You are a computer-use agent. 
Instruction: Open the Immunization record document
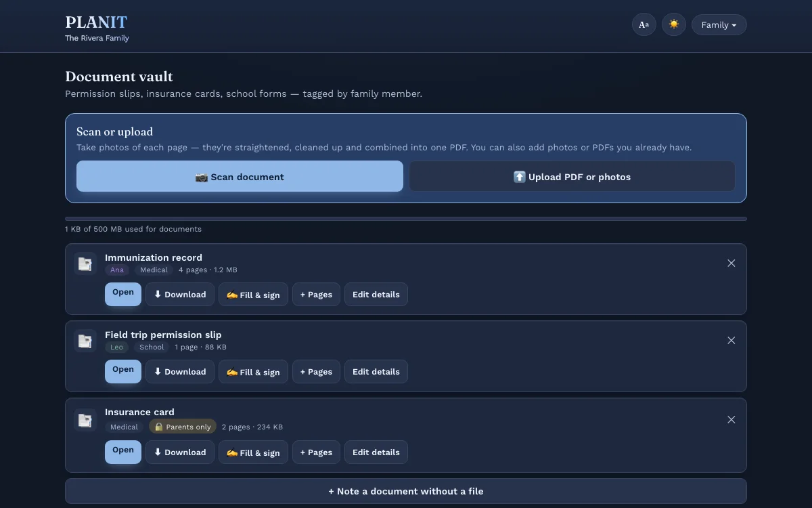pos(123,294)
